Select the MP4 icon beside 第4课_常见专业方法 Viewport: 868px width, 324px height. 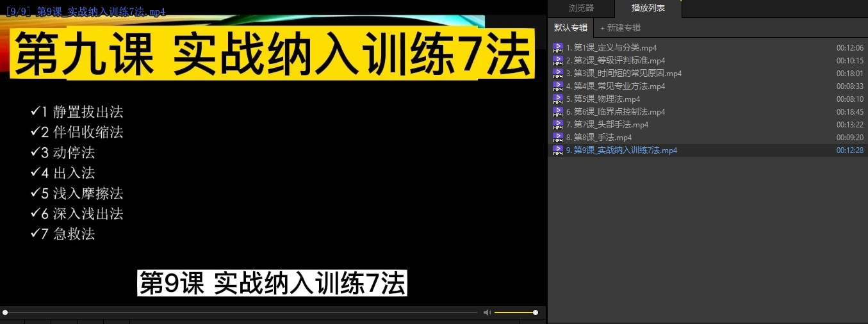(x=558, y=86)
